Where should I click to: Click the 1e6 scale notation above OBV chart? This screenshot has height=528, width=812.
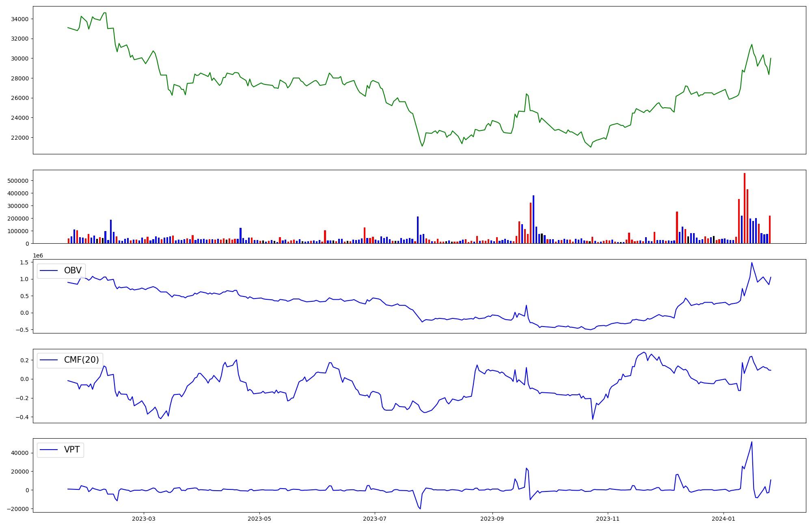click(x=38, y=255)
